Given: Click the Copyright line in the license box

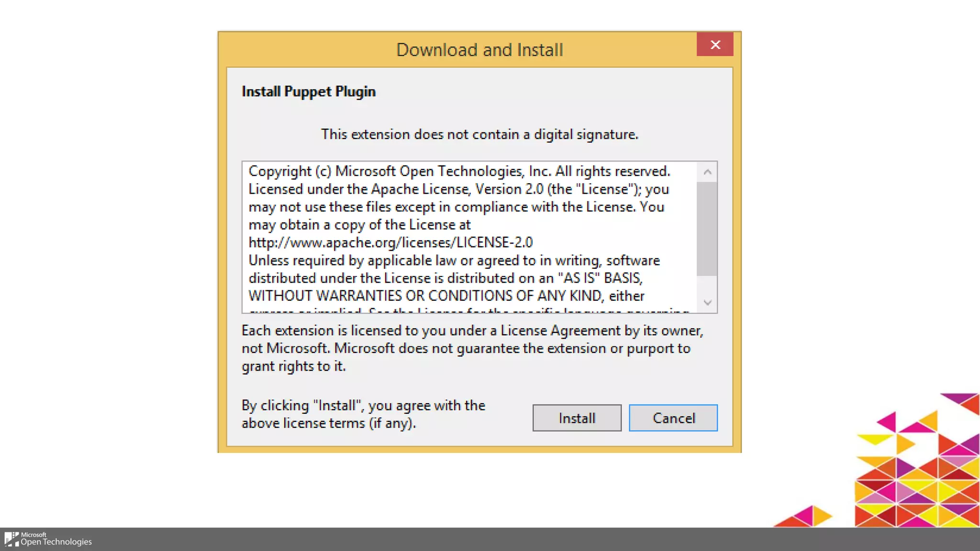Looking at the screenshot, I should coord(459,171).
